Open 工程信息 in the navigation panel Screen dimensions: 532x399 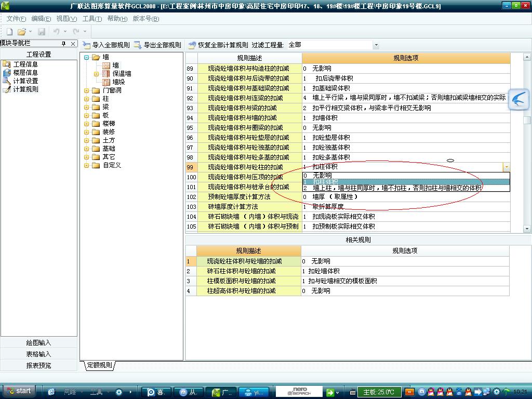(25, 64)
